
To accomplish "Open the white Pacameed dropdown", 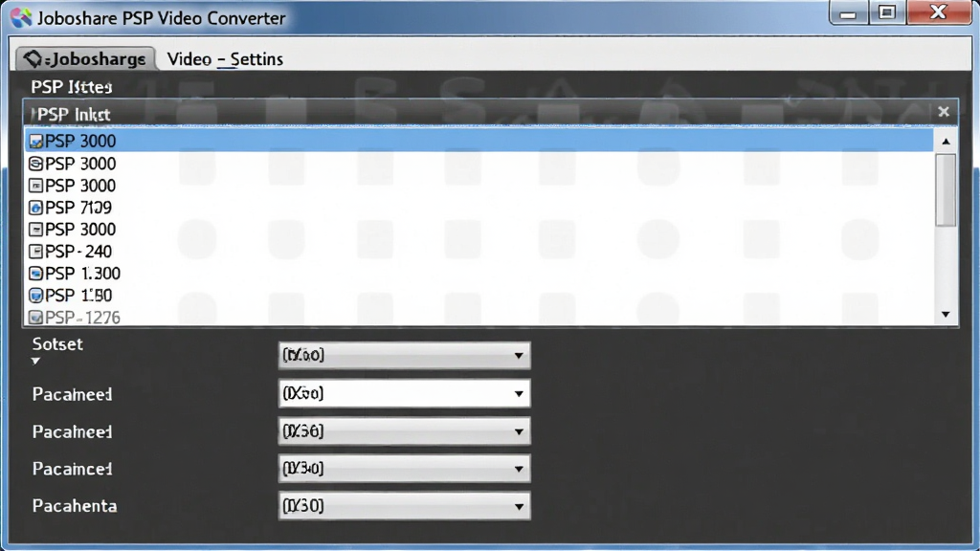I will coord(405,393).
